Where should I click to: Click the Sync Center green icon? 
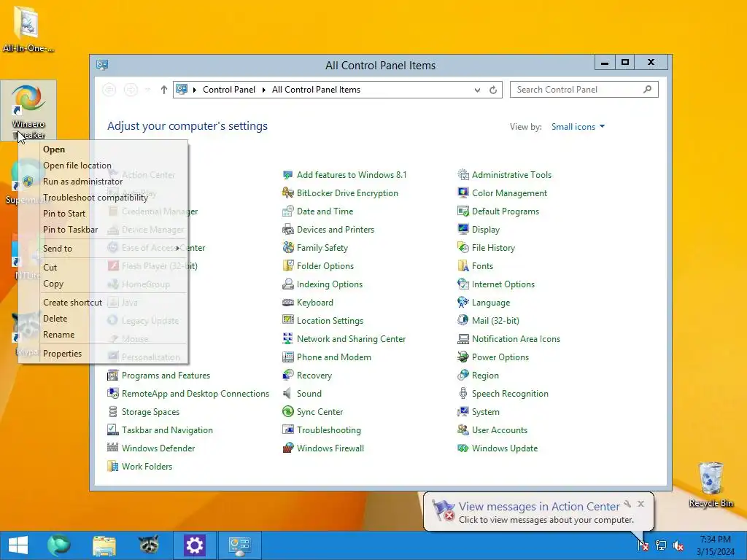pyautogui.click(x=287, y=411)
